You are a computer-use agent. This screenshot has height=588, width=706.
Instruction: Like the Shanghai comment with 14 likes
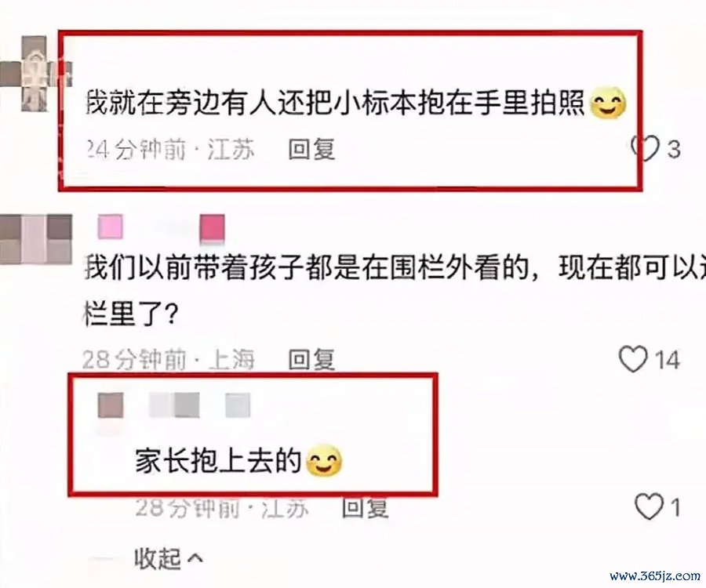(634, 359)
